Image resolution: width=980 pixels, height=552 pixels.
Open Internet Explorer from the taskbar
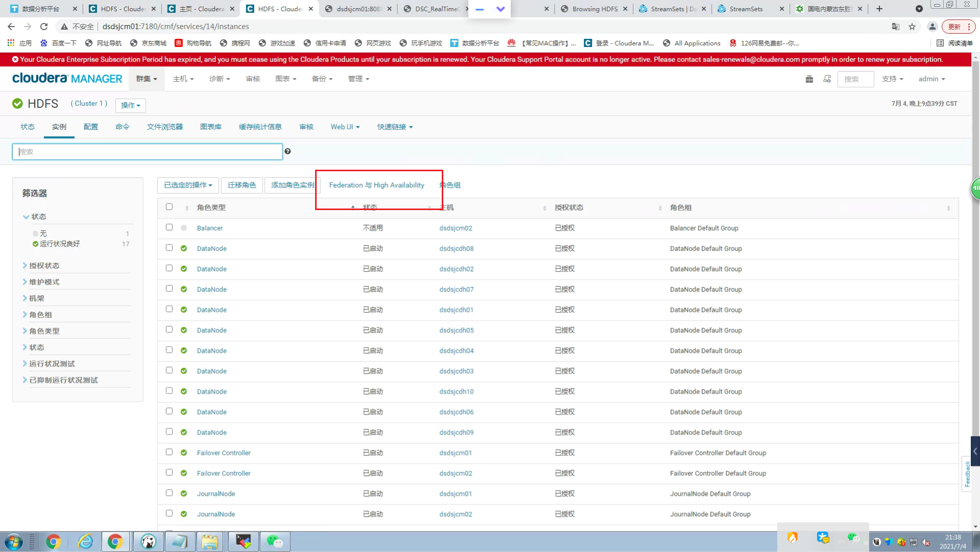point(85,541)
